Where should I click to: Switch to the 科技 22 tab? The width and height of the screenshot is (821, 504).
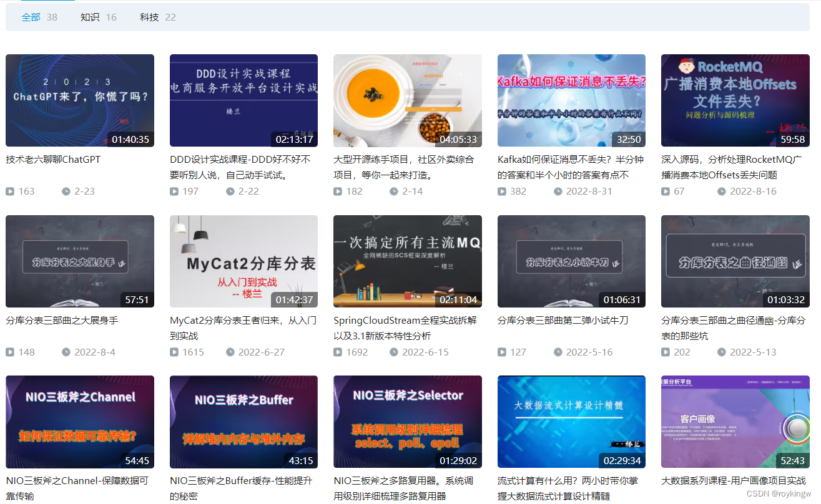tap(158, 17)
